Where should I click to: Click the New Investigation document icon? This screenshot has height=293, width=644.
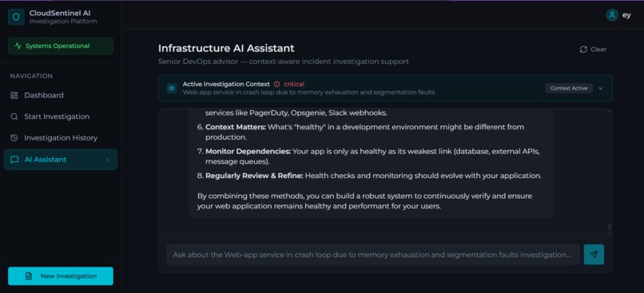pos(28,276)
